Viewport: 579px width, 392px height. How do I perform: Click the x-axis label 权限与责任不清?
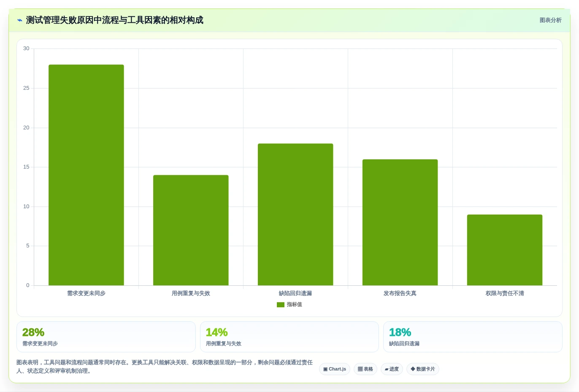coord(505,293)
